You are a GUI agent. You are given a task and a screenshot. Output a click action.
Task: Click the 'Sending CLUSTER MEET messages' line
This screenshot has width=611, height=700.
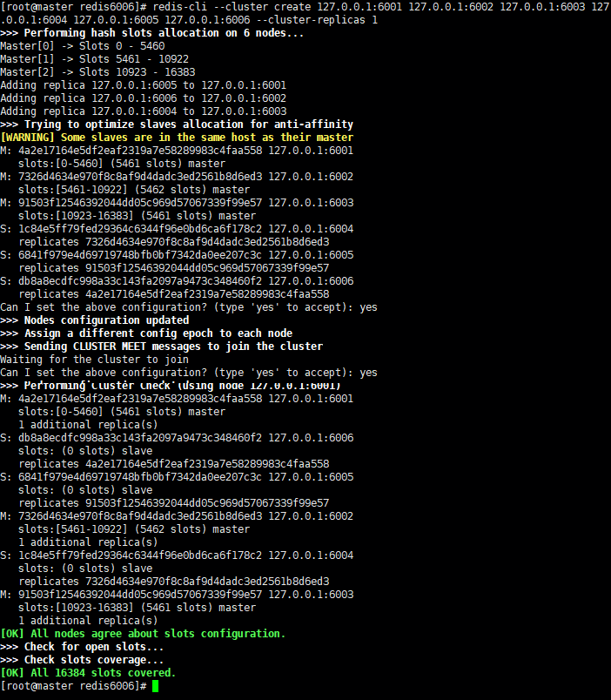162,347
